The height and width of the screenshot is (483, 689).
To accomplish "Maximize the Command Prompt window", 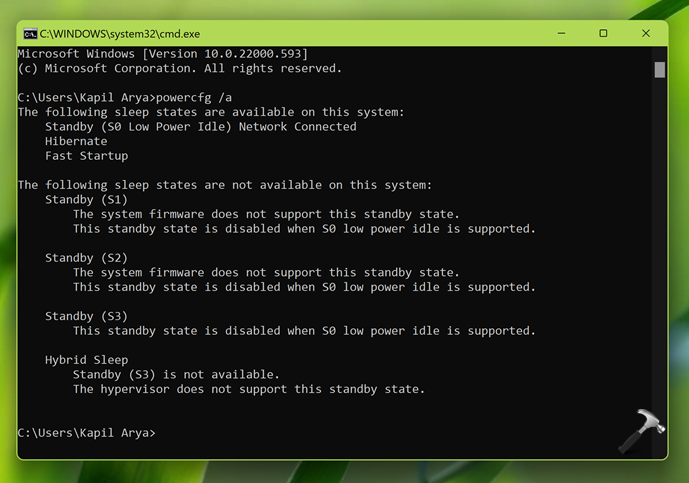I will 603,33.
